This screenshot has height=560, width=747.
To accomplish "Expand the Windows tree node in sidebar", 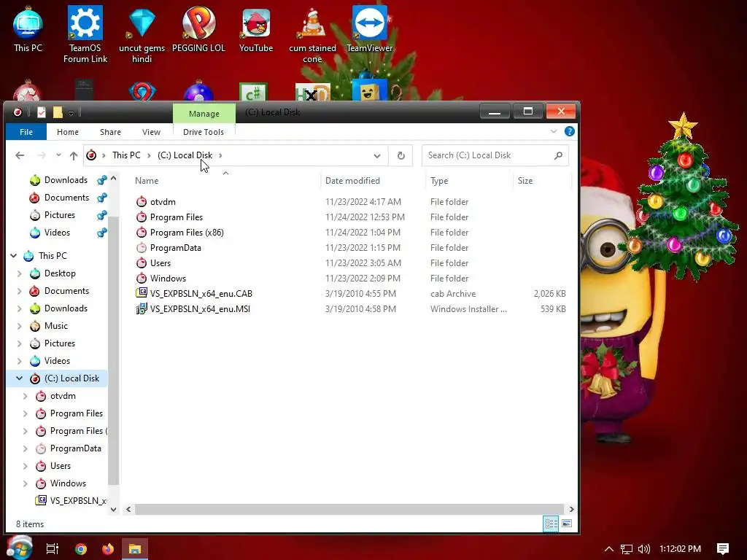I will 26,483.
